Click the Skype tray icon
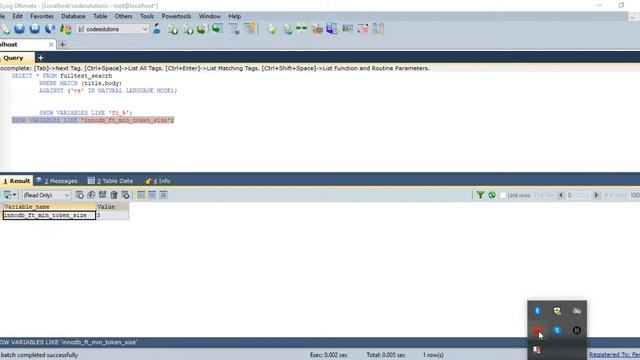 (x=557, y=331)
